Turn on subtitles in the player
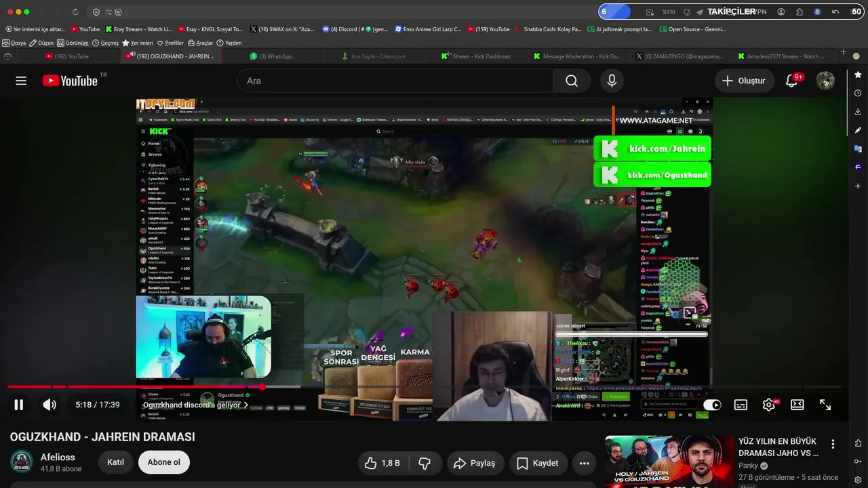This screenshot has width=868, height=488. pos(741,405)
